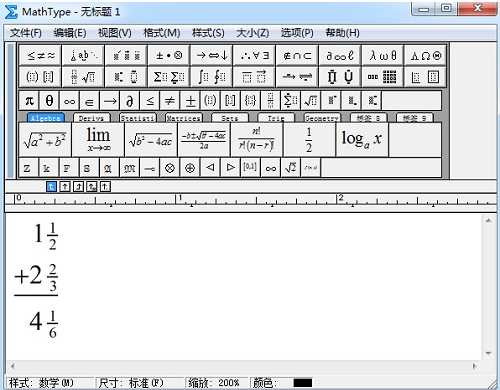Open the 帮助(H) menu
This screenshot has width=500, height=390.
click(342, 33)
